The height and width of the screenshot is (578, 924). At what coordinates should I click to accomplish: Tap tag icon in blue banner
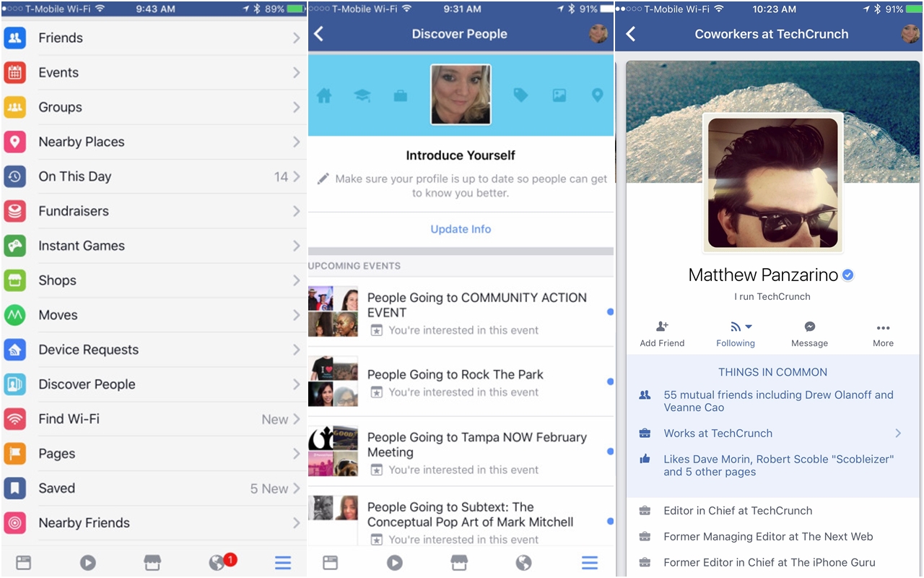point(520,95)
